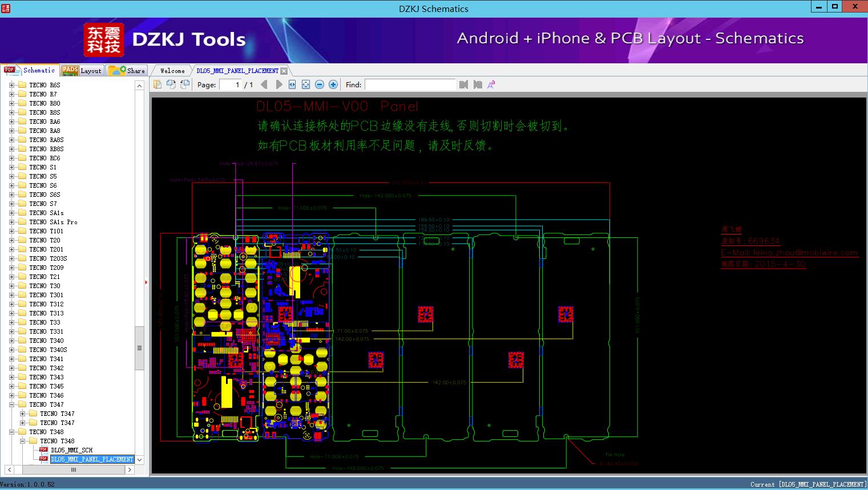Click the folder icon beside TECNO T30
This screenshot has height=490, width=868.
coord(22,286)
